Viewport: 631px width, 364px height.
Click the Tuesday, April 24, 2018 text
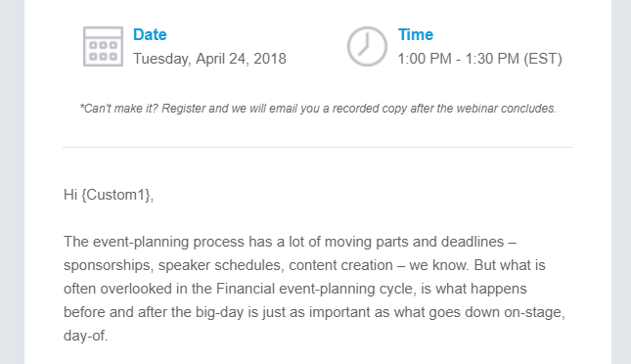[209, 59]
